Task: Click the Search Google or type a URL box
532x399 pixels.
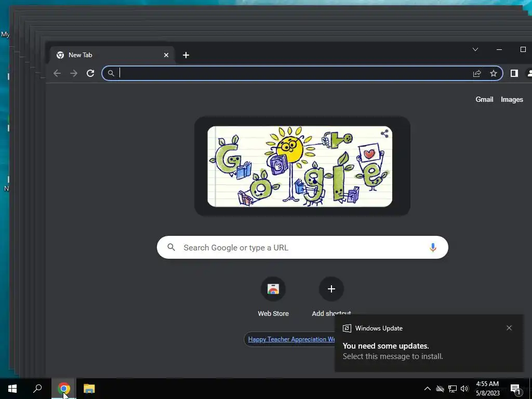Action: tap(302, 247)
